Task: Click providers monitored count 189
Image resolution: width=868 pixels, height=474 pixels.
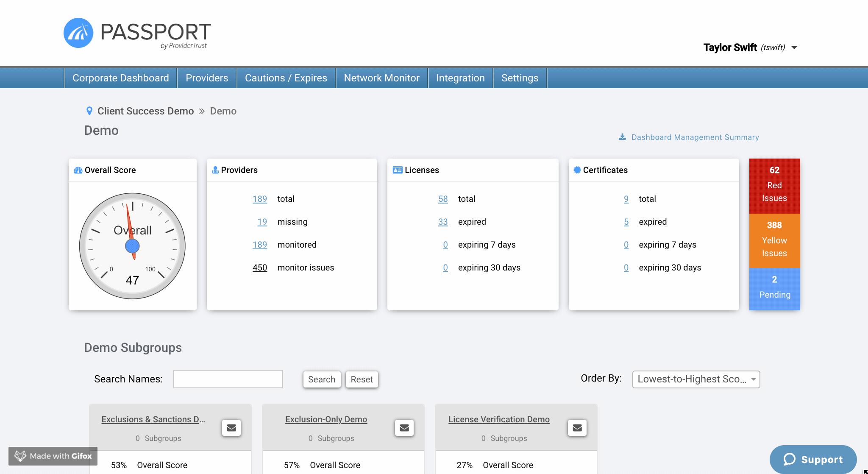Action: tap(260, 245)
